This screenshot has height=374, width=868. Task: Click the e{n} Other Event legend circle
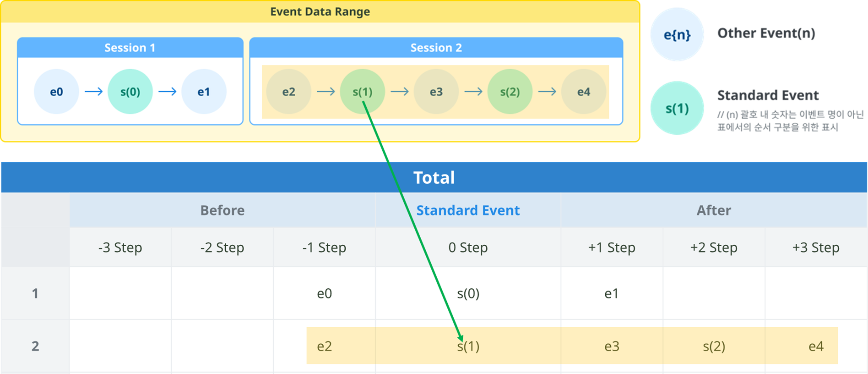677,34
